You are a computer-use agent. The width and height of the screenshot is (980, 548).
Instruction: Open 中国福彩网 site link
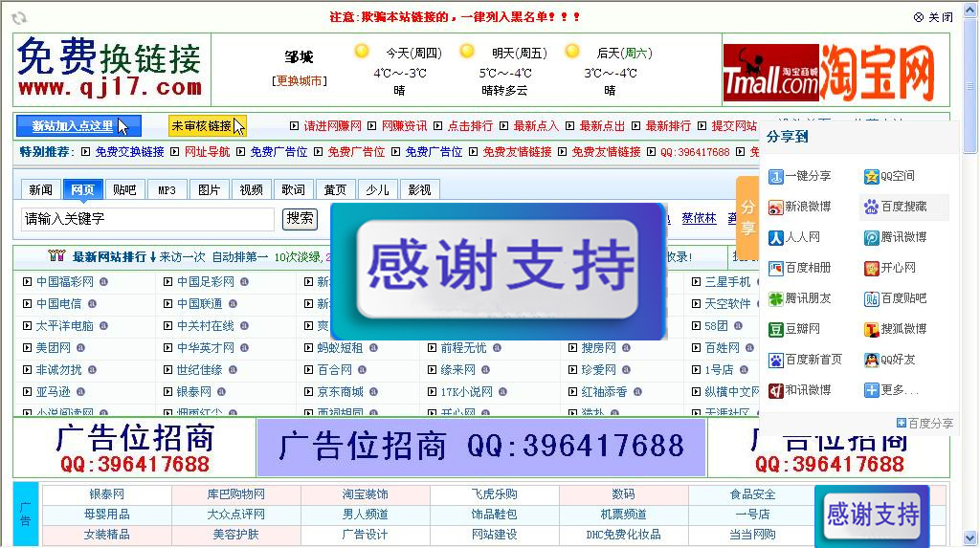(x=65, y=282)
